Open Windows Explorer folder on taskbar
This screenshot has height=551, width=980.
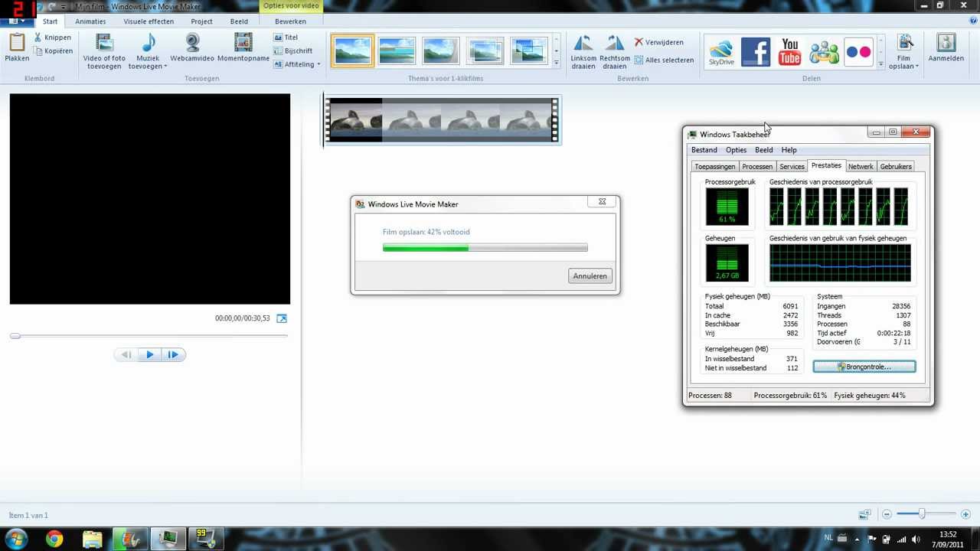[x=92, y=539]
